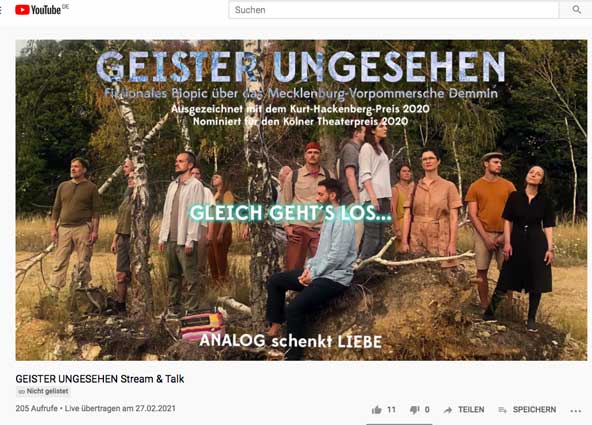Screen dimensions: 592x425
Task: Dislike the video with thumbs-down icon
Action: tap(415, 410)
